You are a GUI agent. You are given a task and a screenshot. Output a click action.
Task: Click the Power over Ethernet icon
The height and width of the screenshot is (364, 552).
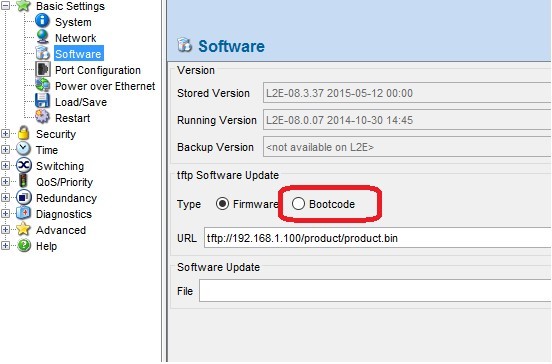[x=43, y=85]
